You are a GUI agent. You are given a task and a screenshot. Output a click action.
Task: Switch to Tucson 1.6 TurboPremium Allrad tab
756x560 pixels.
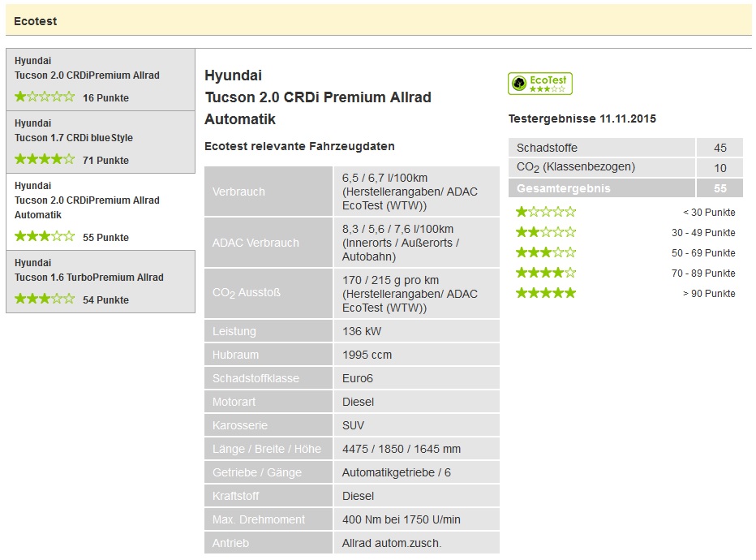point(101,282)
